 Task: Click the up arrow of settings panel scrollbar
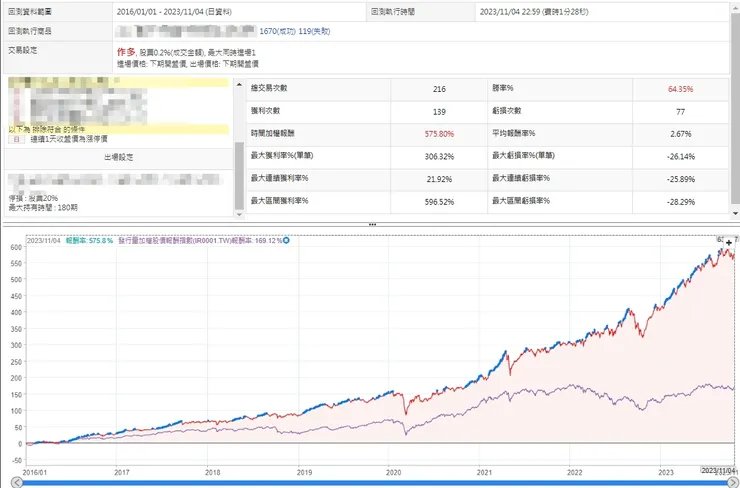coord(239,85)
